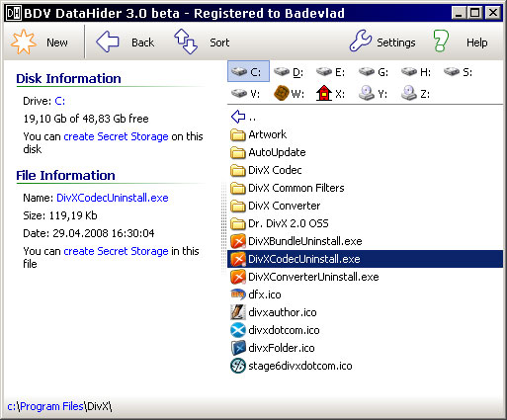Select the 'DivXConverterUninstall.exe' file name
The height and width of the screenshot is (420, 507).
coord(313,277)
